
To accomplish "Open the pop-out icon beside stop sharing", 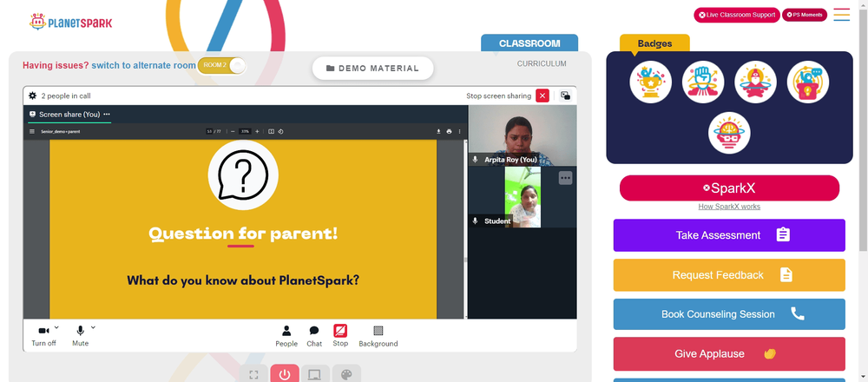I will (x=565, y=95).
